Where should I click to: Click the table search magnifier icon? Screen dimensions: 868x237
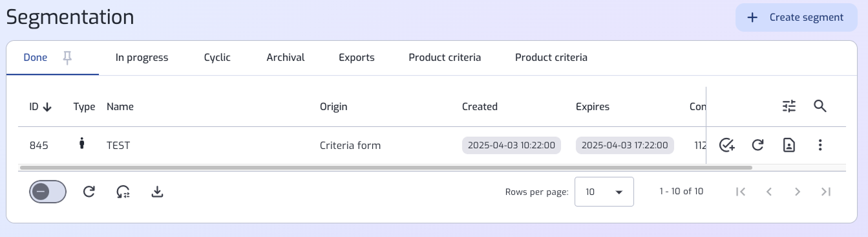[820, 106]
